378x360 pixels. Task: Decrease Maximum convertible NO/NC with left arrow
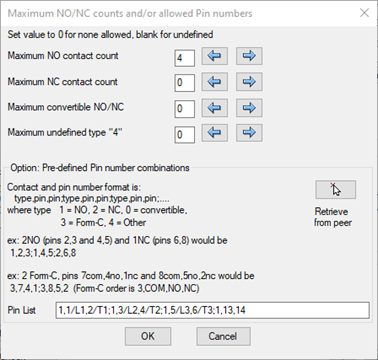coord(215,108)
